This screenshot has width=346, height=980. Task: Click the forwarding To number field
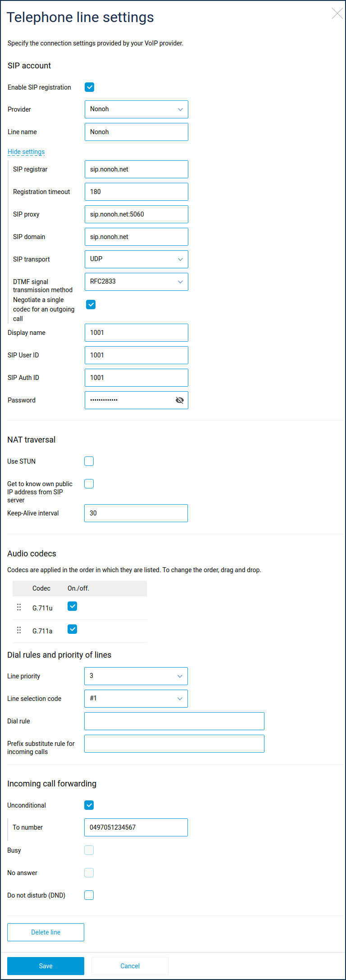136,827
